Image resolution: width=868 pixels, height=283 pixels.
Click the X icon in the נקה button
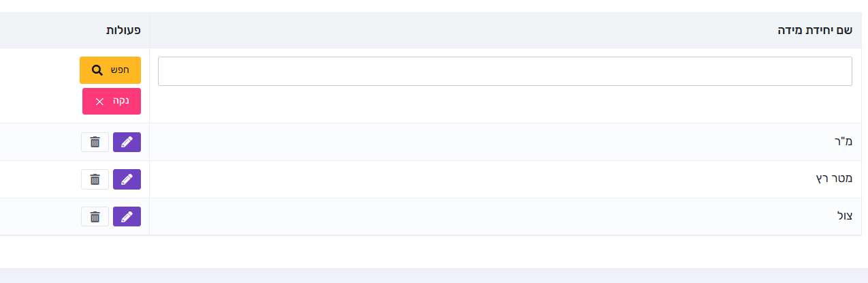point(99,102)
